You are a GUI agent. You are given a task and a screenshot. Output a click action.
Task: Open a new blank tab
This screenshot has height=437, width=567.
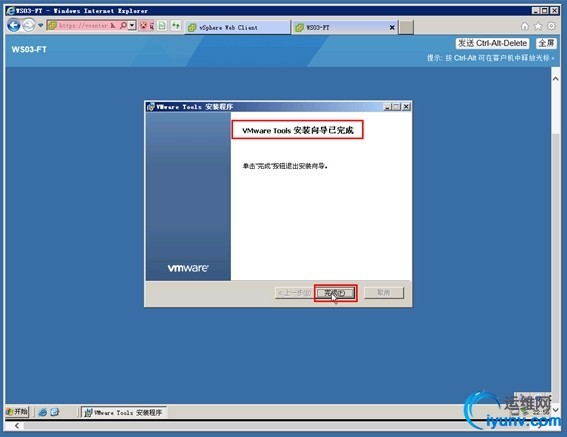coord(406,27)
